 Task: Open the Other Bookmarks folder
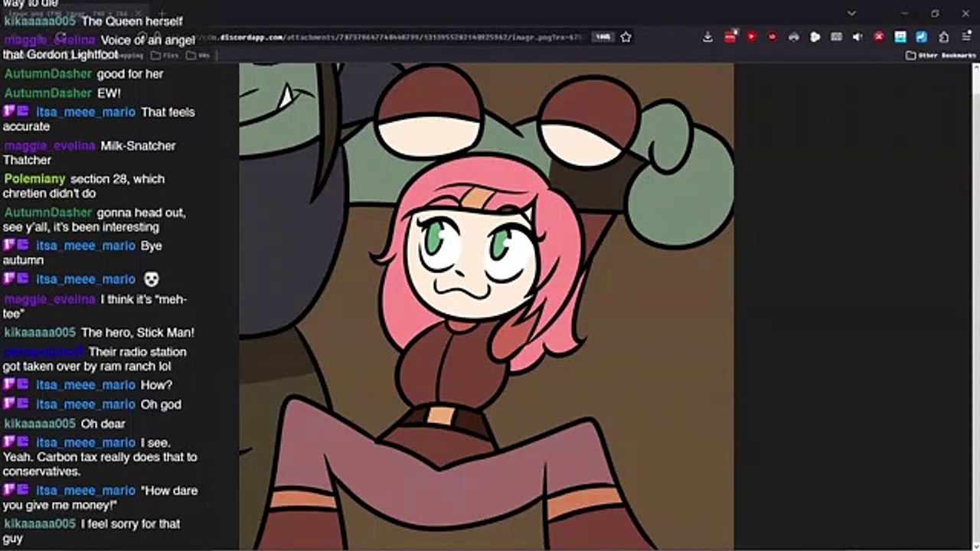[940, 55]
